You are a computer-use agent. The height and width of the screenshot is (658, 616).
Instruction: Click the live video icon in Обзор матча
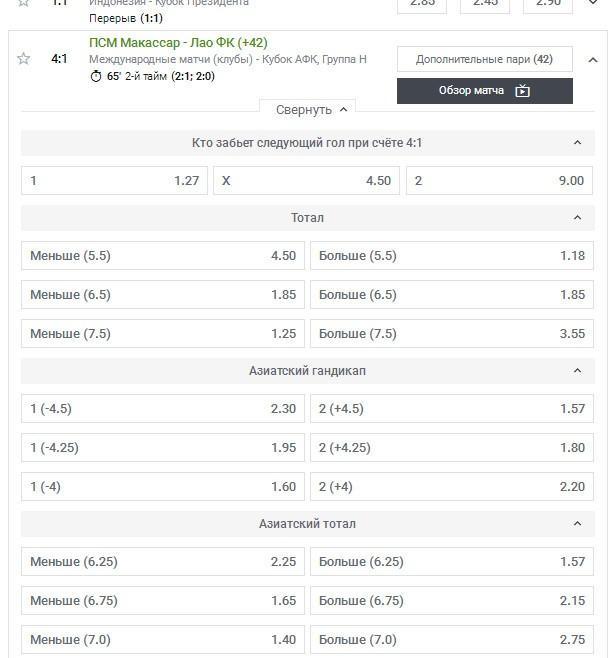coord(522,91)
